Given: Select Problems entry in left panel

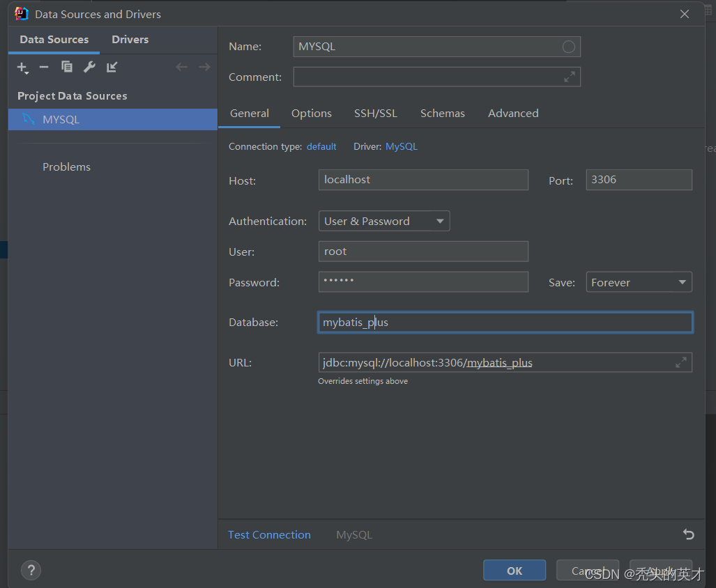Looking at the screenshot, I should (x=67, y=167).
